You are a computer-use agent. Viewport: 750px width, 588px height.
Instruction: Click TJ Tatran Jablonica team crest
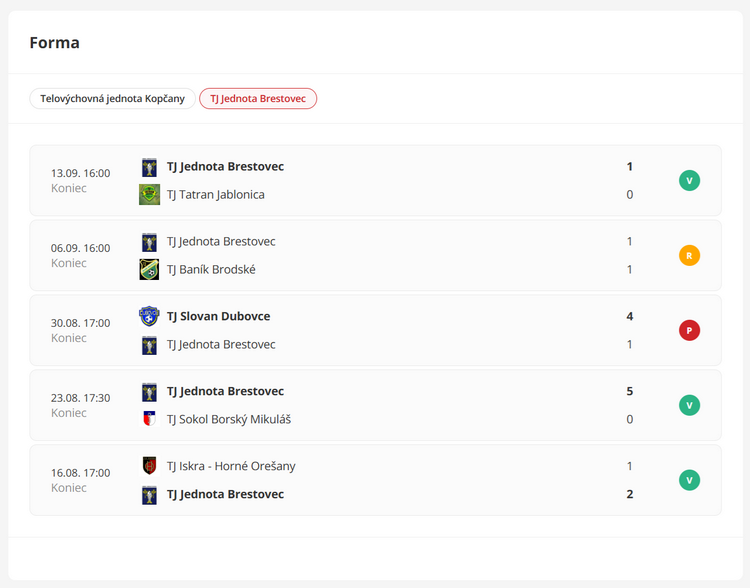149,195
